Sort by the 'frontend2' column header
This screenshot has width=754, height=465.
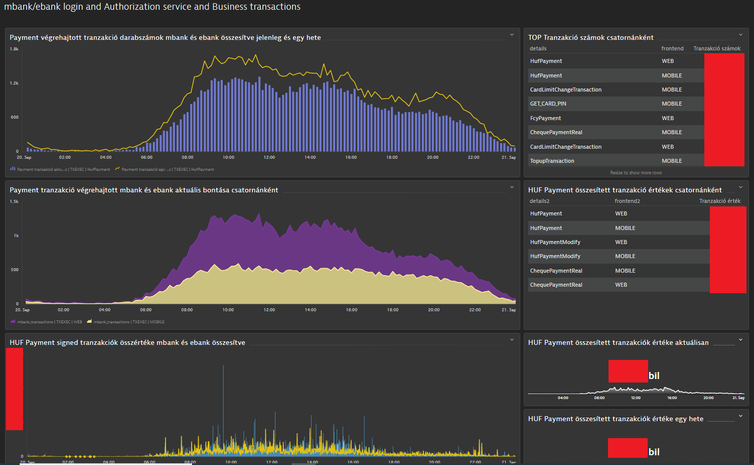(x=627, y=201)
